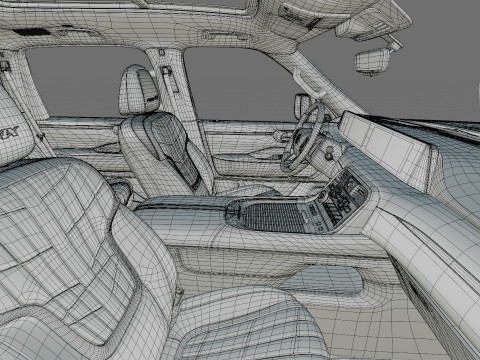Select the front seat headrest
480x360 pixels.
[x=139, y=89]
